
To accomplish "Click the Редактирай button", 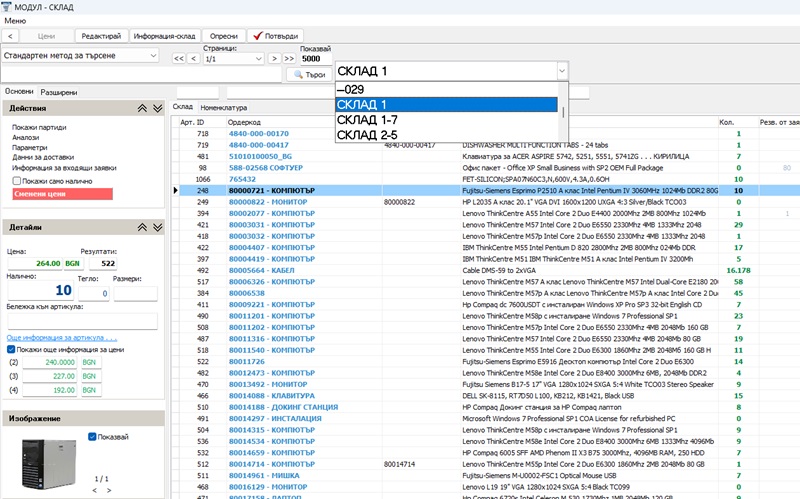I will point(101,36).
